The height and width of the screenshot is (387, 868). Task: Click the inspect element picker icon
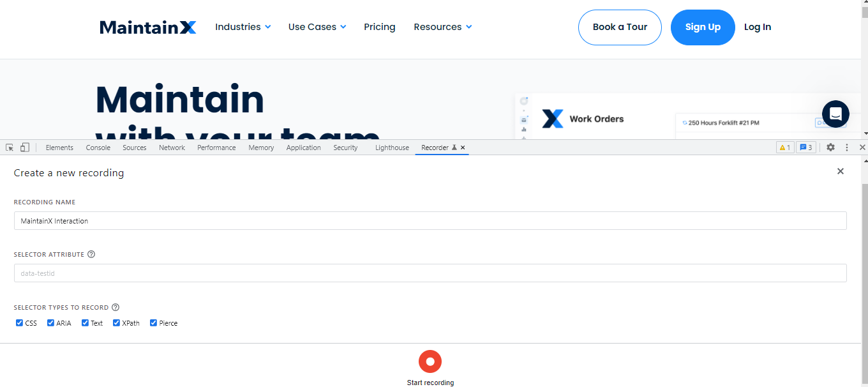[x=10, y=148]
